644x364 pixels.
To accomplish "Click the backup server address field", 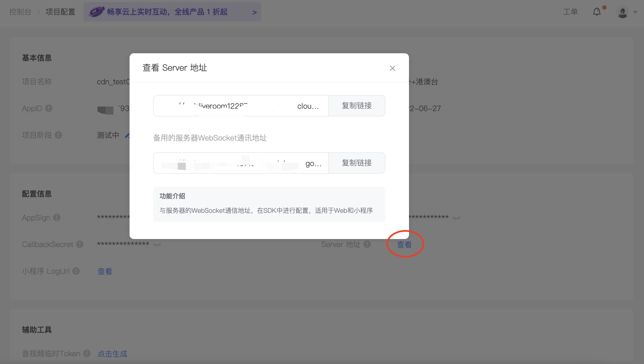I will [x=241, y=163].
